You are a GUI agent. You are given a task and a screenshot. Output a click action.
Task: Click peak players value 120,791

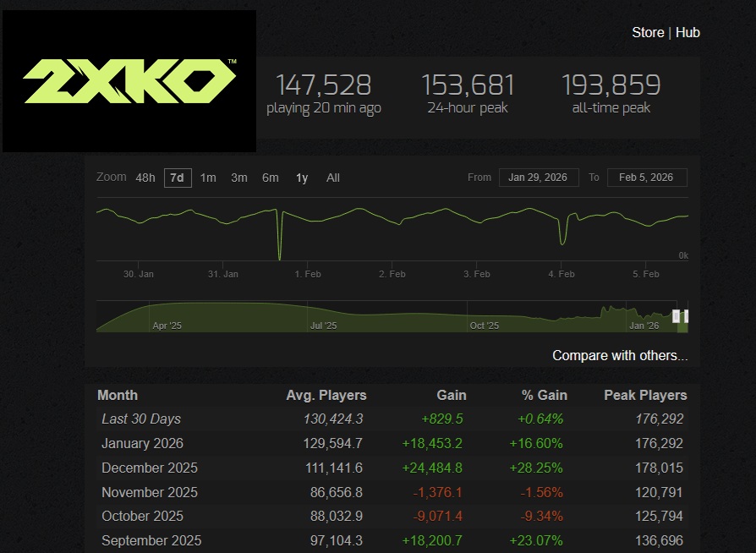click(659, 492)
